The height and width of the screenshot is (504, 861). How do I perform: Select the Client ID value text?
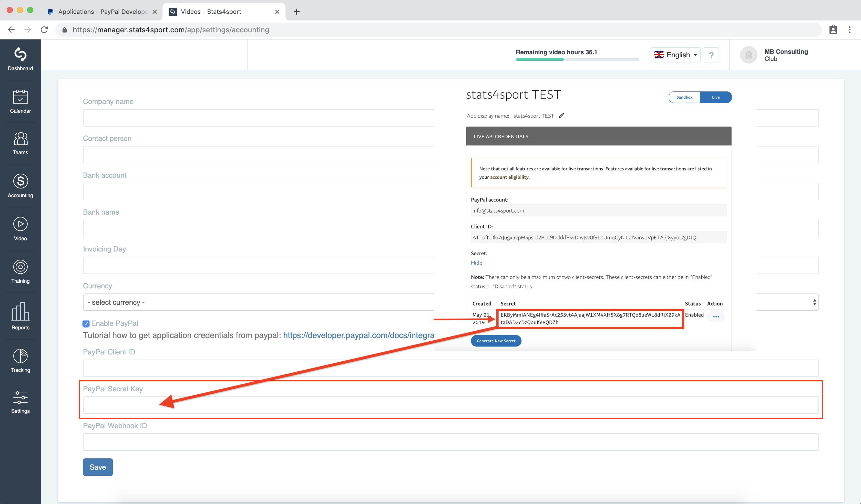point(584,237)
